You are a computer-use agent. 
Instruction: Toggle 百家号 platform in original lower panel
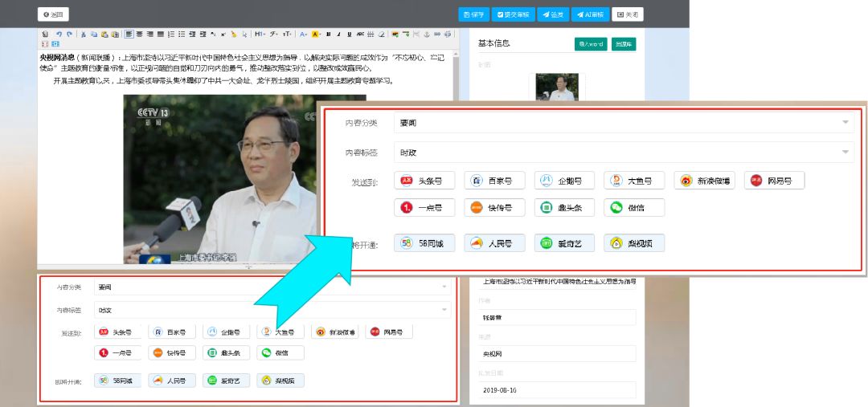pos(172,332)
